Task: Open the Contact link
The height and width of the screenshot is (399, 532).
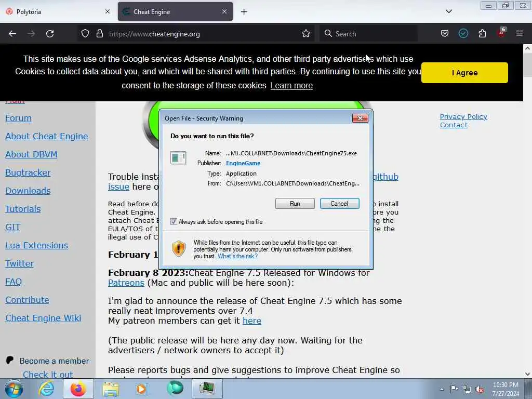Action: click(x=454, y=125)
